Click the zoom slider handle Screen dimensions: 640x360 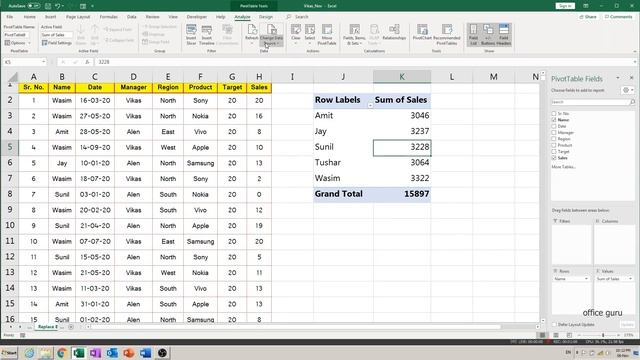click(603, 335)
